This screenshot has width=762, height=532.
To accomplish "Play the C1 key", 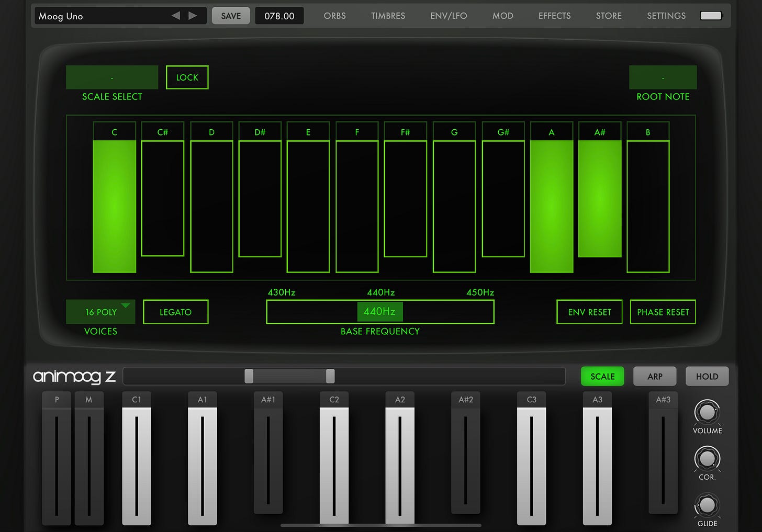I will pos(137,458).
